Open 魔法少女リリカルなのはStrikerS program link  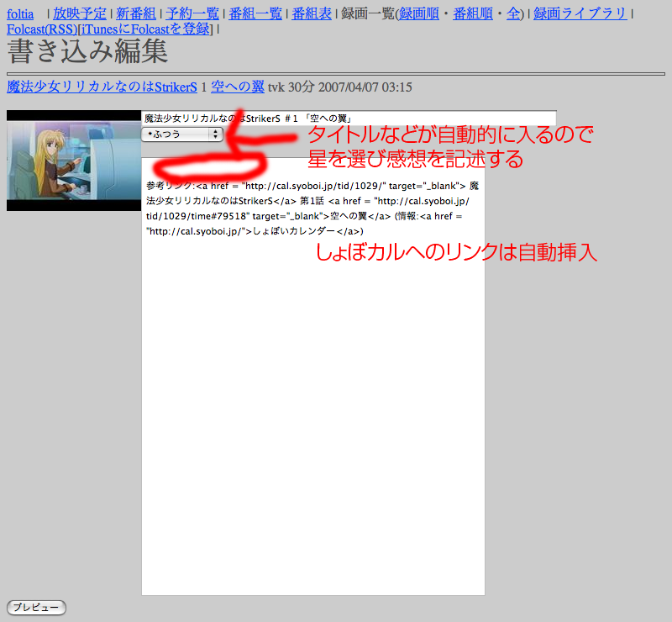pos(102,87)
